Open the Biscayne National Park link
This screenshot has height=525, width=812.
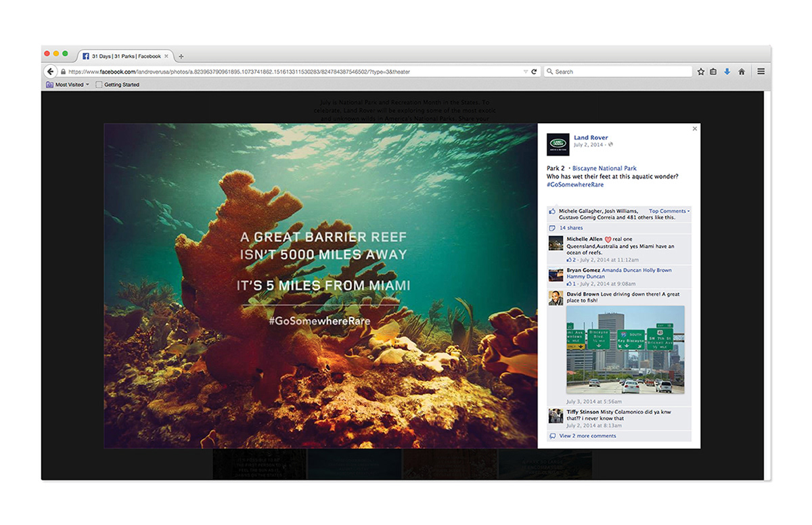pyautogui.click(x=604, y=168)
